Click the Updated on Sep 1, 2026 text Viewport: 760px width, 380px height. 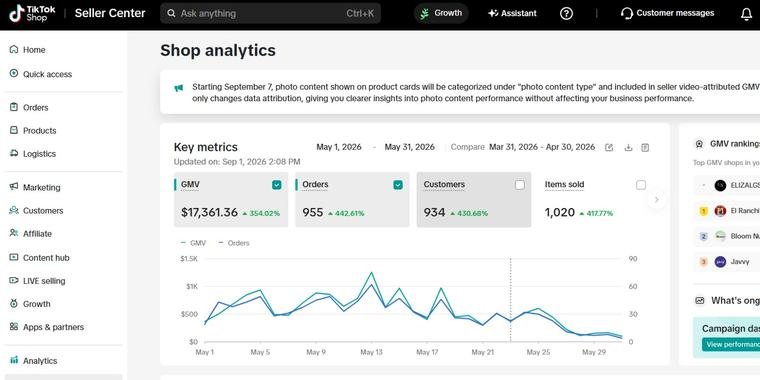237,161
